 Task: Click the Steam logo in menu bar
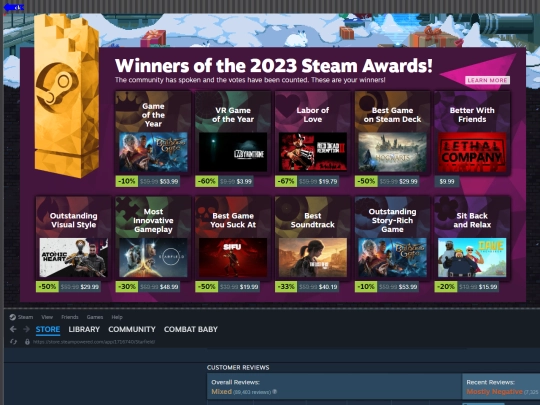coord(13,317)
